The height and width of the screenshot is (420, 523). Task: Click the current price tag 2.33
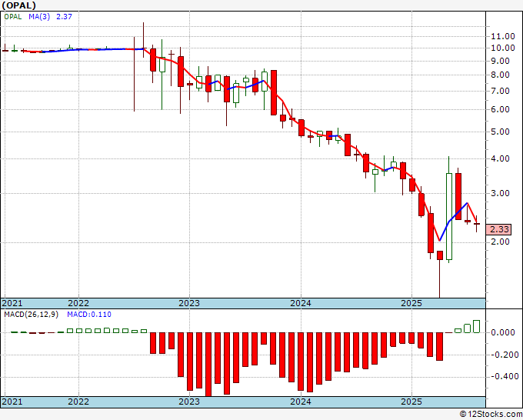point(499,229)
